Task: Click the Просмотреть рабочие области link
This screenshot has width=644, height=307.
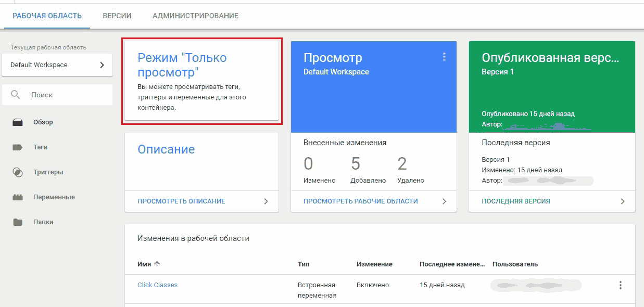Action: [x=361, y=201]
